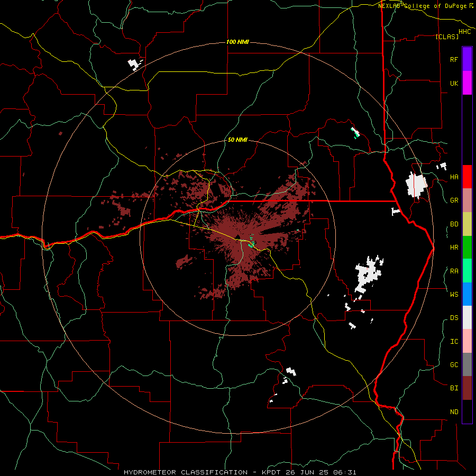This screenshot has width=476, height=476.
Task: Click the UK magenta legend swatch
Action: 467,83
